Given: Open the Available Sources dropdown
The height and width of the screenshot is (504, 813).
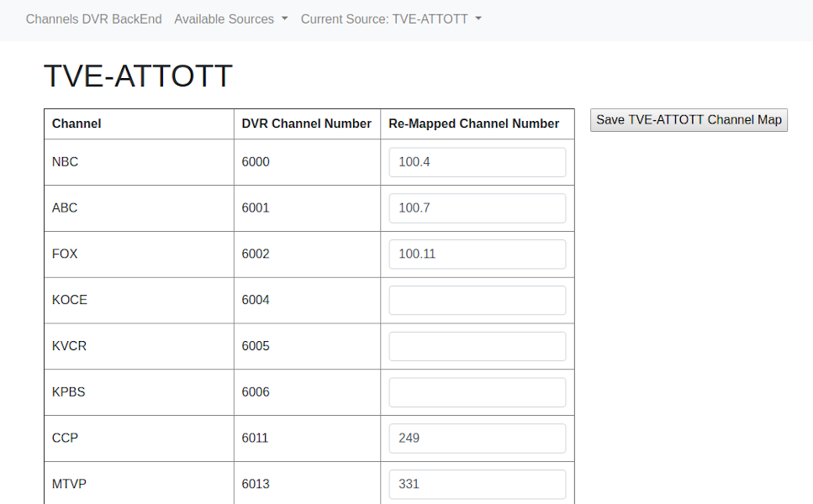Looking at the screenshot, I should (230, 19).
